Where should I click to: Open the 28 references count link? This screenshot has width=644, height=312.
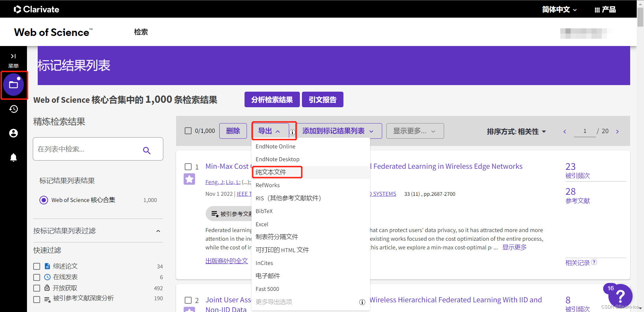571,191
